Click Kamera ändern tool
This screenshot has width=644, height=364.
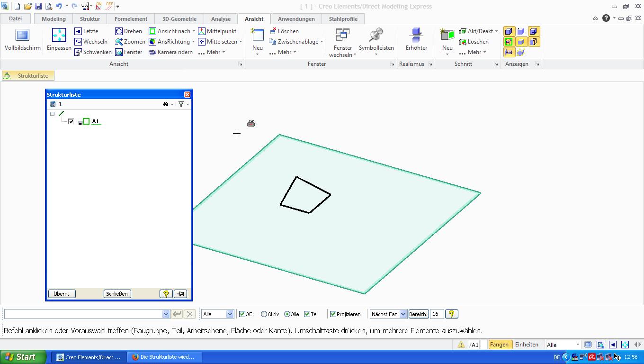coord(170,52)
